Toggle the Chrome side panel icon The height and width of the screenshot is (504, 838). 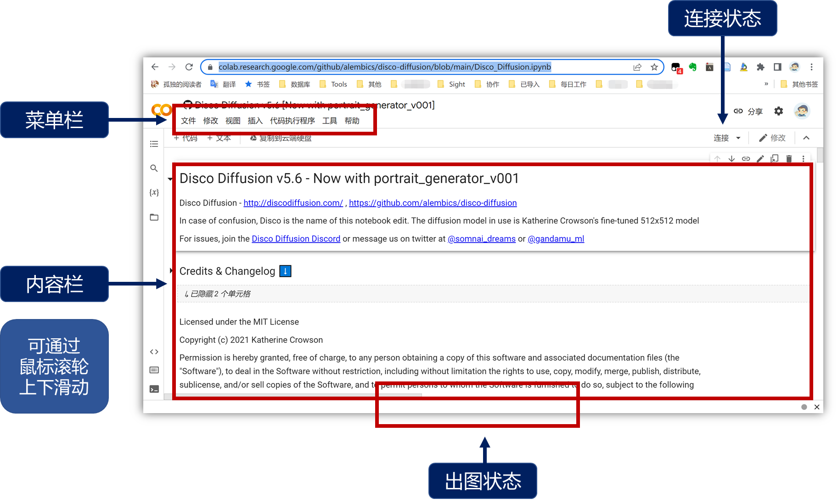pos(777,67)
